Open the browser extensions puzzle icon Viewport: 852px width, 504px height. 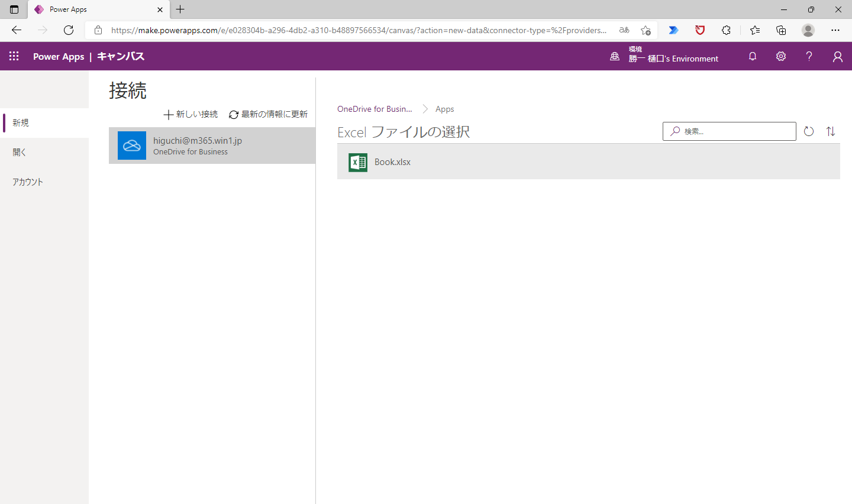click(x=726, y=30)
